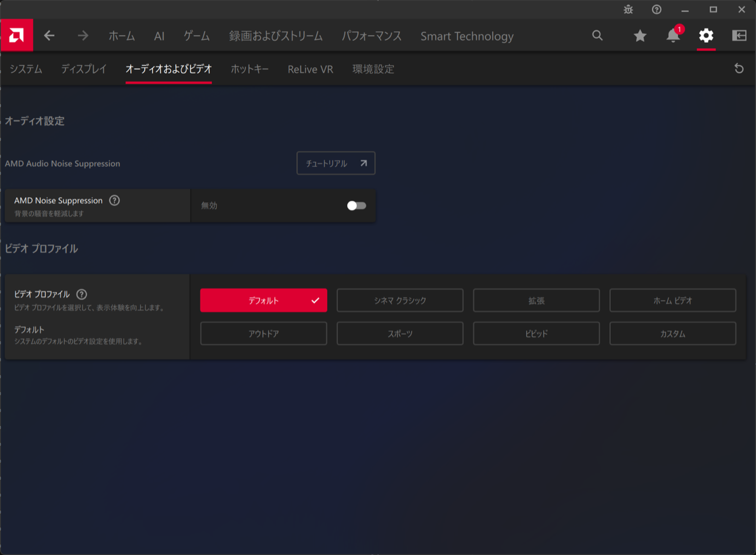Switch to the システム tab
The image size is (756, 555).
(x=26, y=69)
